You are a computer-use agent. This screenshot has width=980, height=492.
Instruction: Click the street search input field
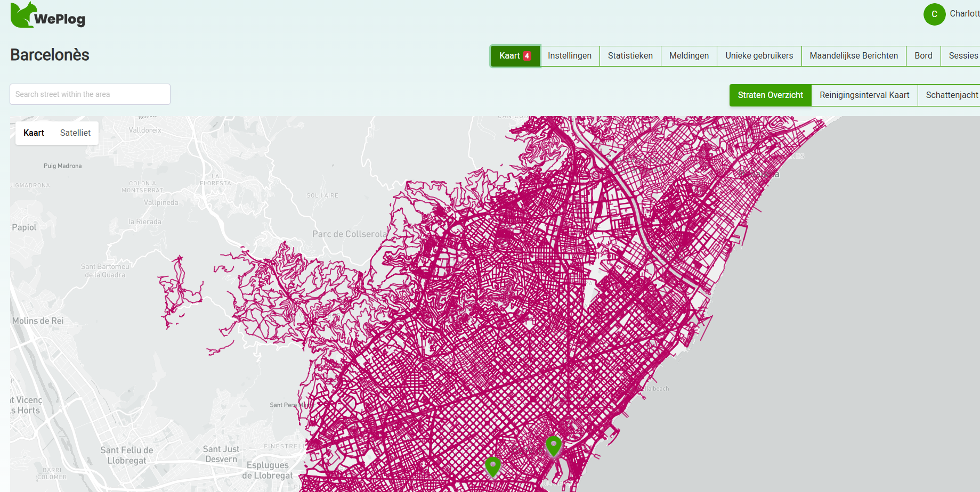pyautogui.click(x=90, y=94)
